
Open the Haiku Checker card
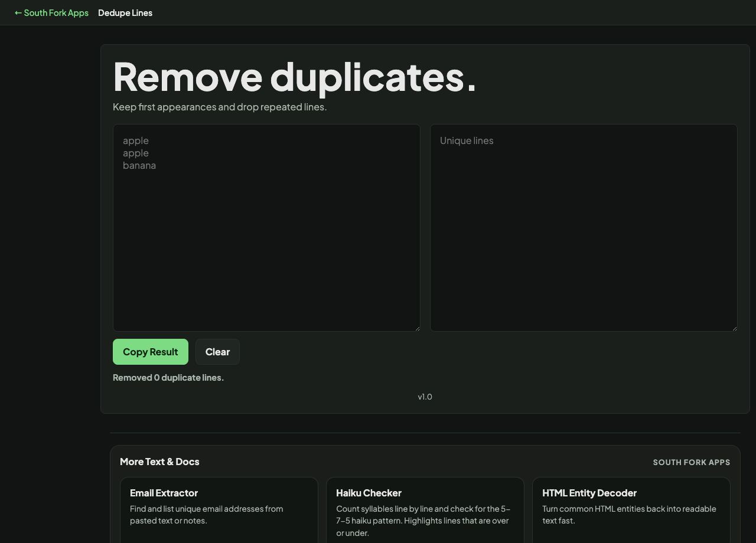[425, 510]
